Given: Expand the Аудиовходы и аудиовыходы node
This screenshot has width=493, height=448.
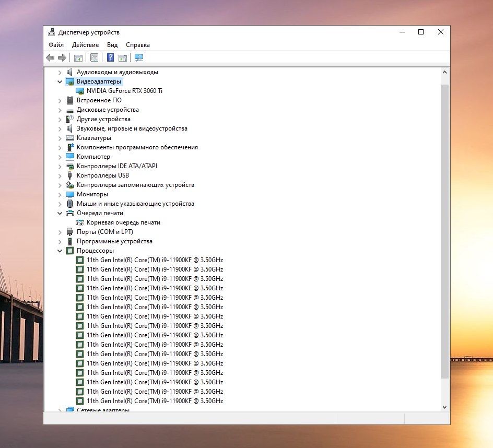Looking at the screenshot, I should point(60,72).
